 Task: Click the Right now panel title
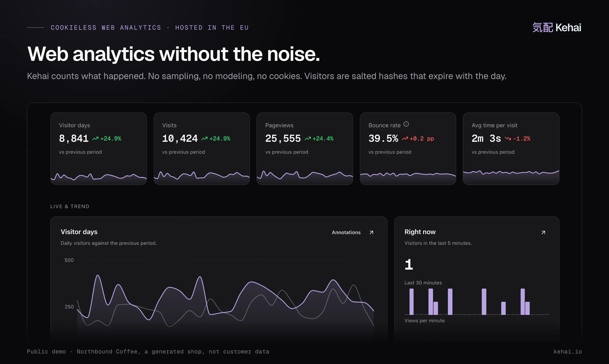420,232
